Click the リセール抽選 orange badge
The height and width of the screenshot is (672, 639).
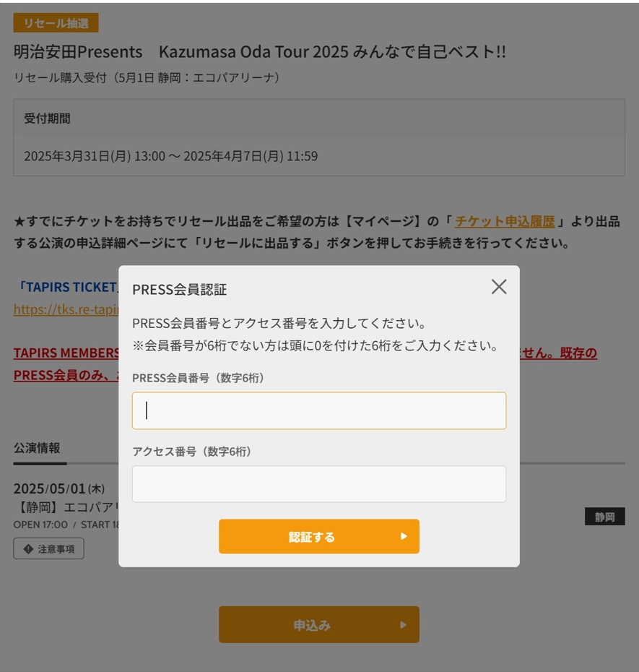(56, 23)
